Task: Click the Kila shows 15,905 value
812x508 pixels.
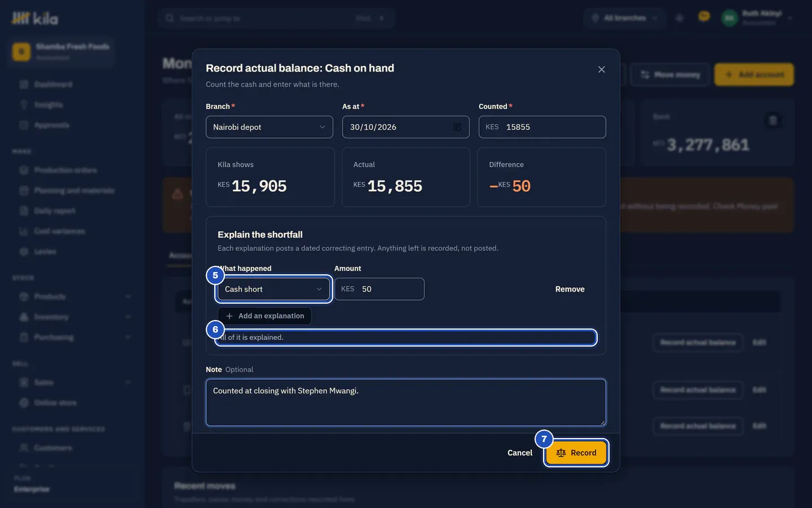Action: pos(252,186)
